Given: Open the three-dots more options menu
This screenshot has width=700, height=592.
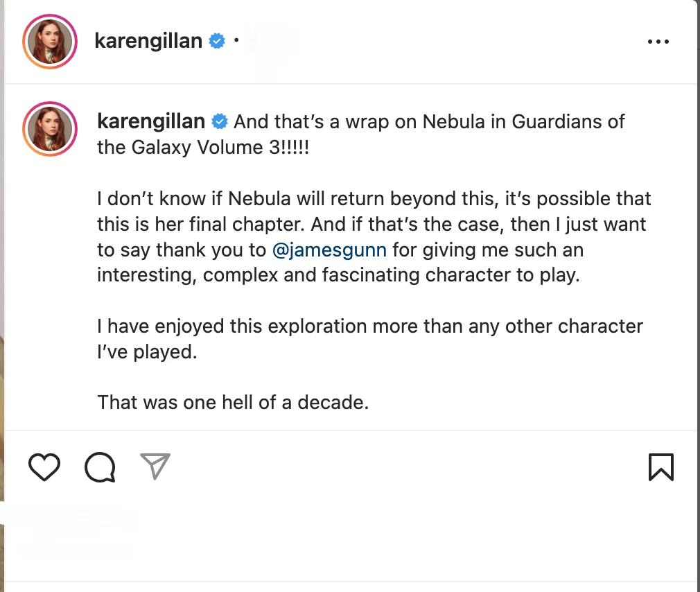Looking at the screenshot, I should (x=658, y=42).
